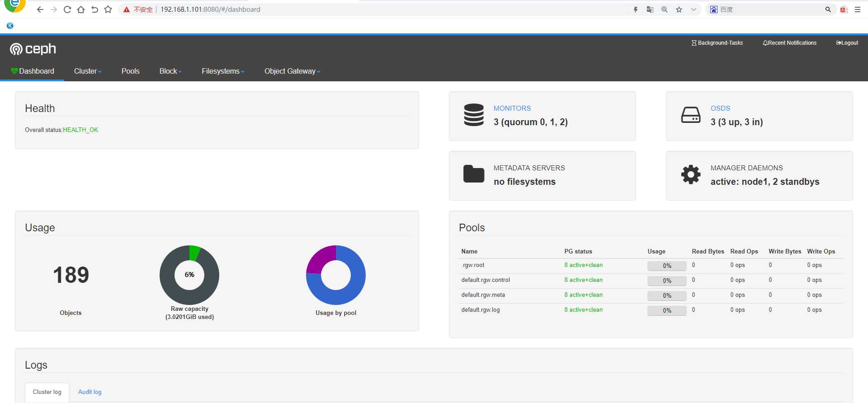The width and height of the screenshot is (868, 403).
Task: Open the Pools menu item
Action: click(x=131, y=71)
